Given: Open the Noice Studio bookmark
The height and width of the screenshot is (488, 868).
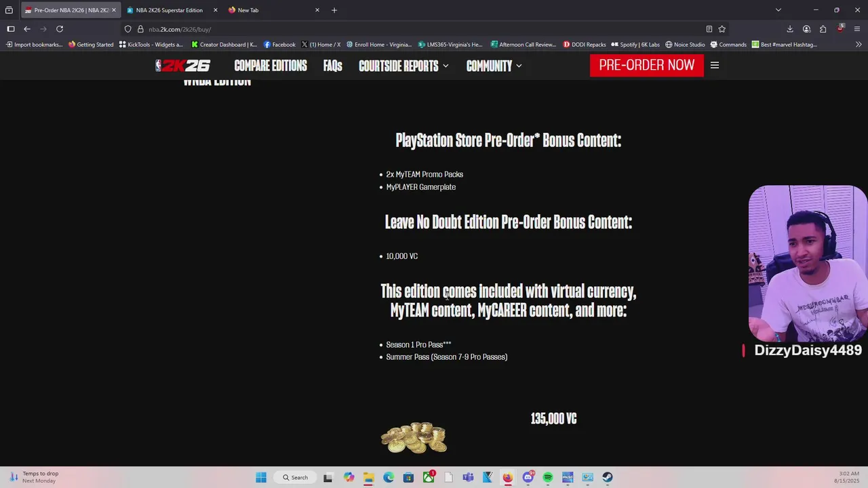Looking at the screenshot, I should [x=685, y=45].
